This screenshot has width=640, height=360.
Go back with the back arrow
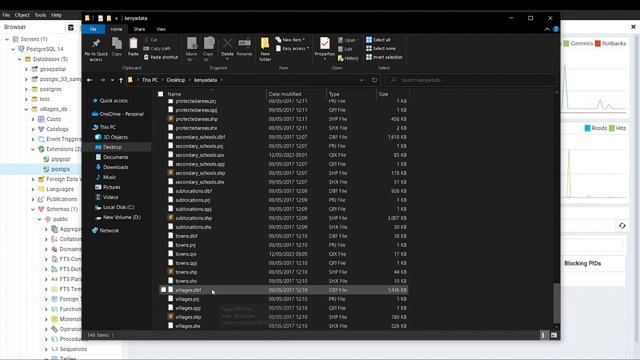(89, 80)
